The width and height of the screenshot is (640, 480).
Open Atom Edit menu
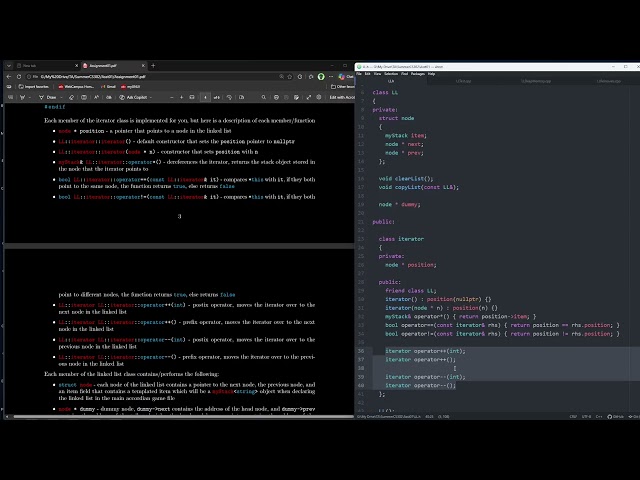[367, 74]
